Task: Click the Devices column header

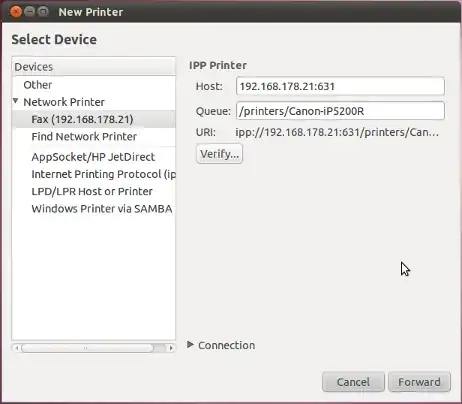Action: [x=94, y=66]
